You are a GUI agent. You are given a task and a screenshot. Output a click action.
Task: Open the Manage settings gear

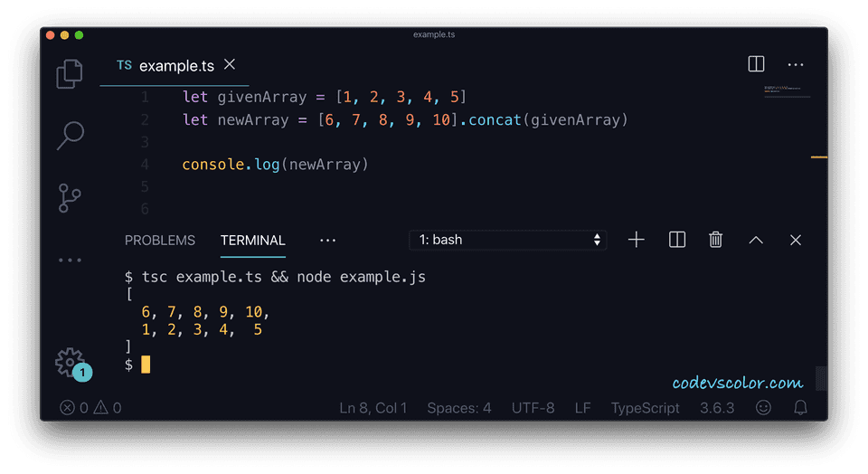[70, 362]
